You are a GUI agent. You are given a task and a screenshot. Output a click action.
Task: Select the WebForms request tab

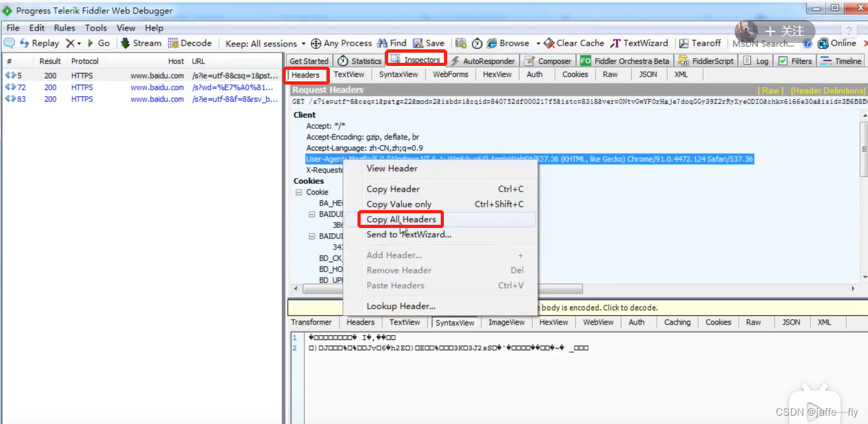[450, 74]
